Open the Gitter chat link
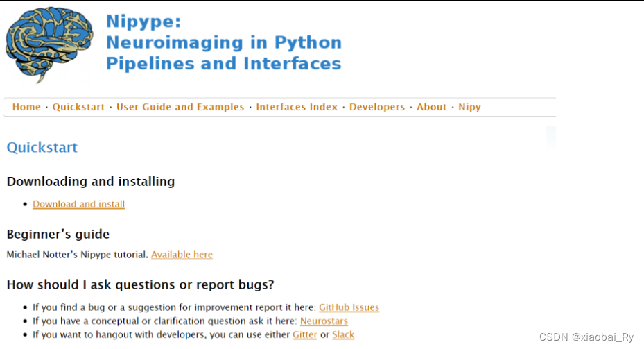 coord(305,334)
